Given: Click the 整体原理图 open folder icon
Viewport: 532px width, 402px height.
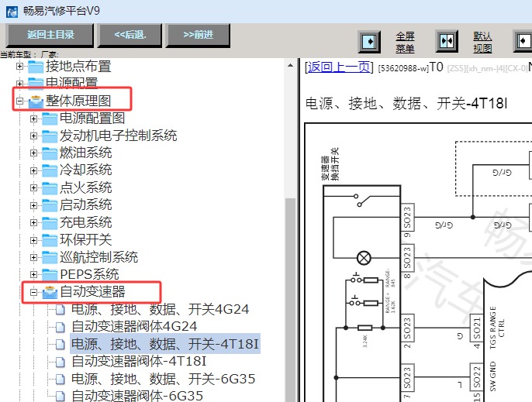Looking at the screenshot, I should (x=36, y=101).
